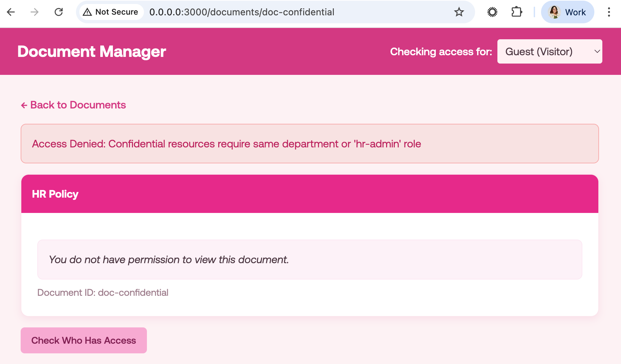Click the Not Secure warning icon
This screenshot has width=621, height=364.
point(87,12)
